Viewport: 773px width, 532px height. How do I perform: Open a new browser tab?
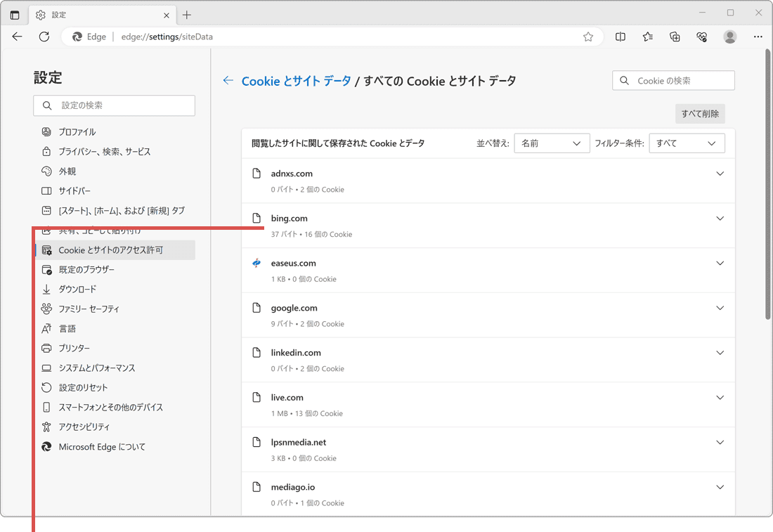pos(187,14)
